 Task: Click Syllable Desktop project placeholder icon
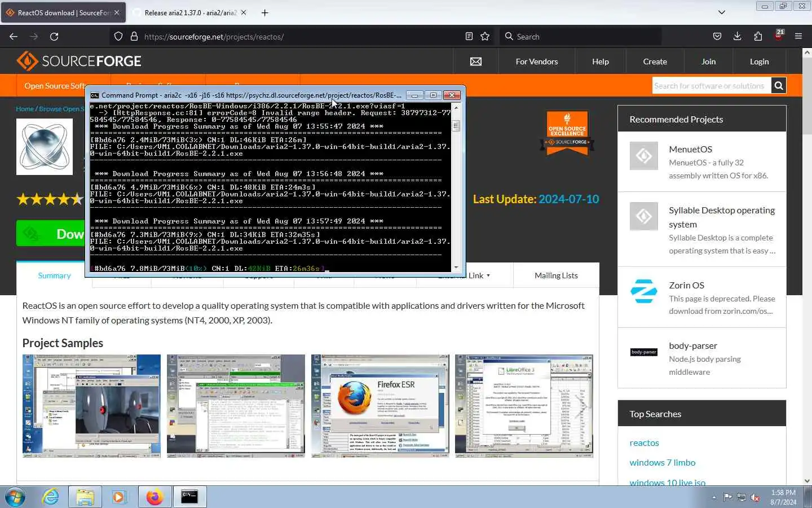[x=644, y=216]
